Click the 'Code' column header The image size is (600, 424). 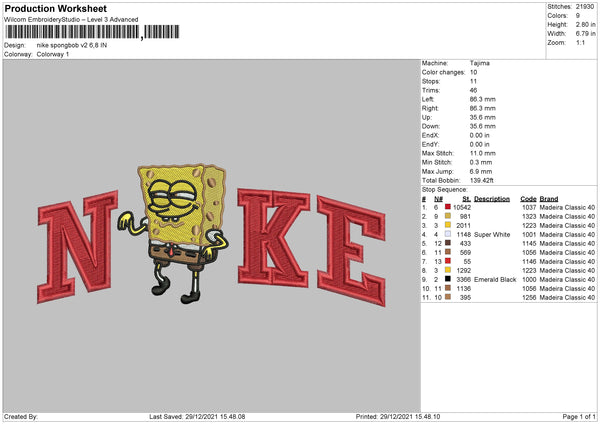528,199
